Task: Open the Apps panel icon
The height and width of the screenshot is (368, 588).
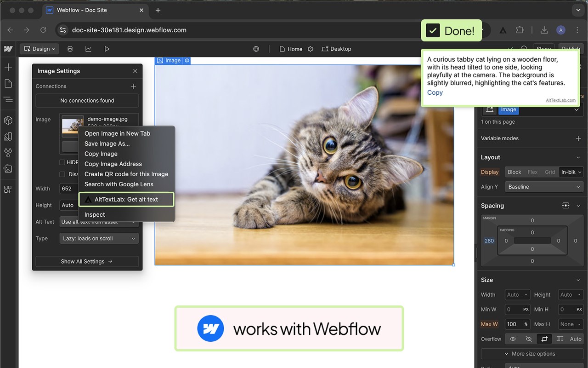Action: pos(8,189)
